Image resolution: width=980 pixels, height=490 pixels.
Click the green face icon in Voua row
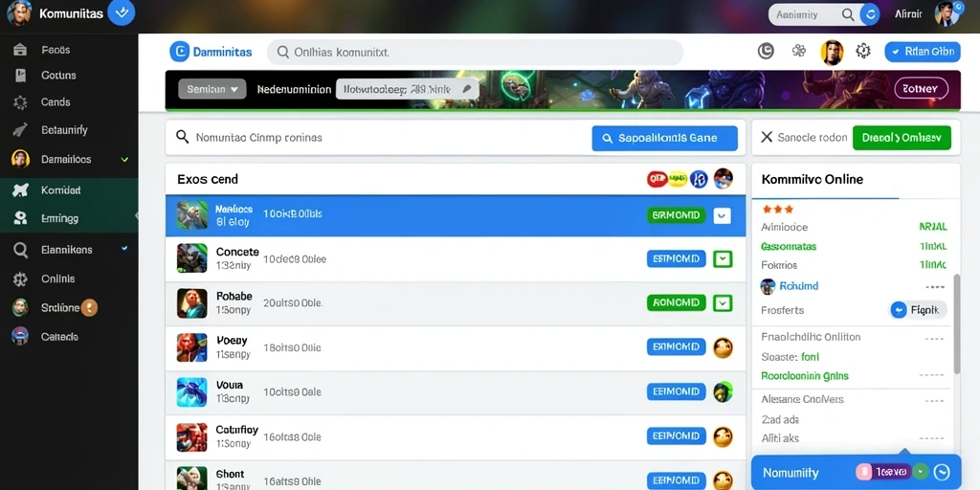tap(723, 391)
